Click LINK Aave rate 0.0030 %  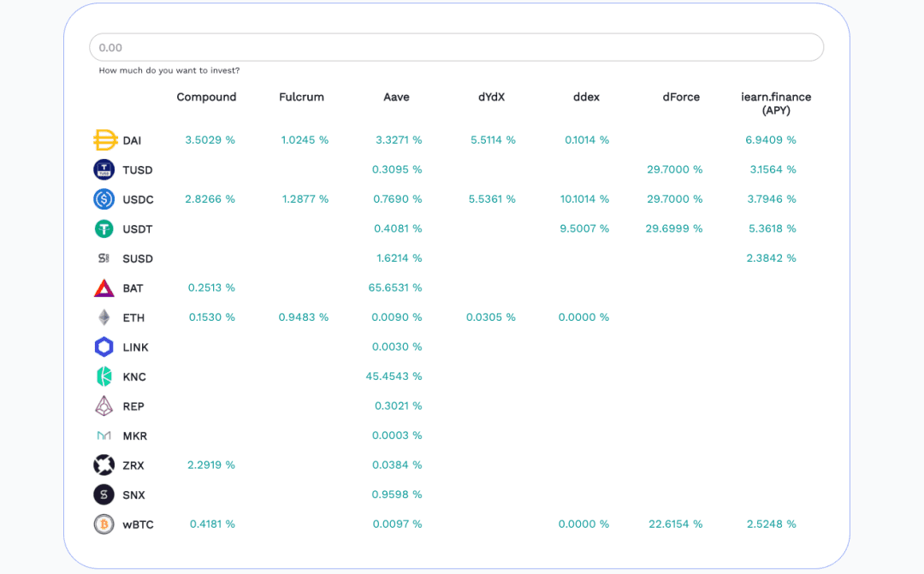[397, 346]
